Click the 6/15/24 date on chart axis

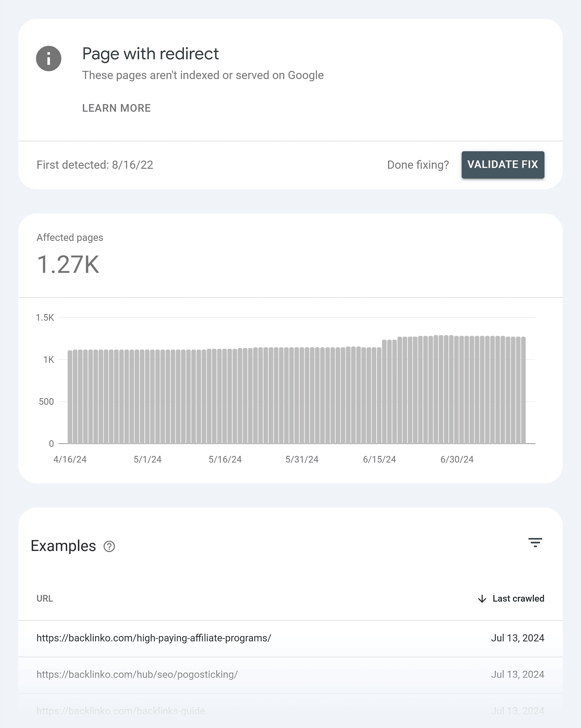click(x=379, y=459)
